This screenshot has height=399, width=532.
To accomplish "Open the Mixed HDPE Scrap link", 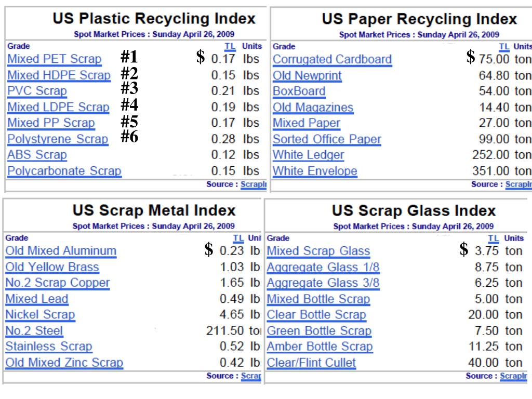I will click(x=59, y=75).
